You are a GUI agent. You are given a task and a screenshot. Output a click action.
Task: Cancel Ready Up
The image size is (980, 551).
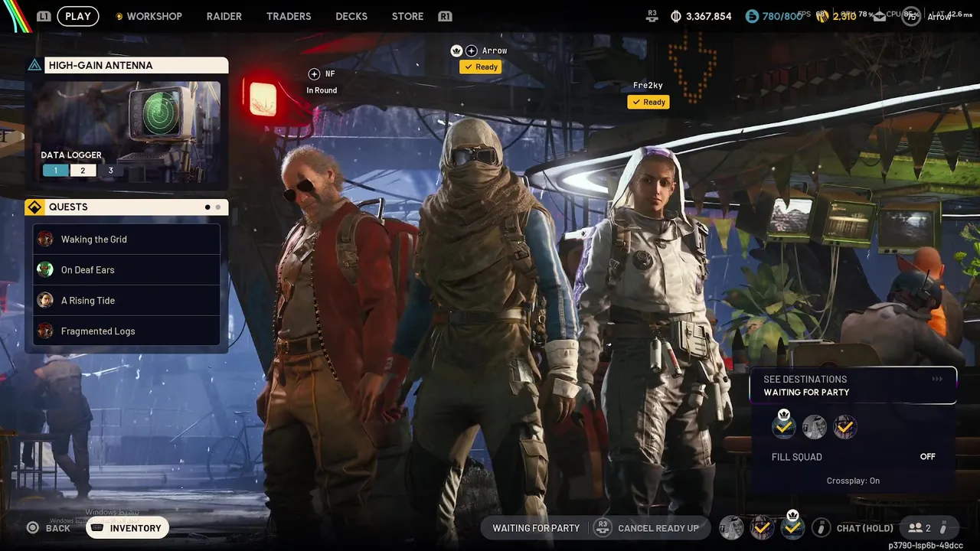click(658, 528)
